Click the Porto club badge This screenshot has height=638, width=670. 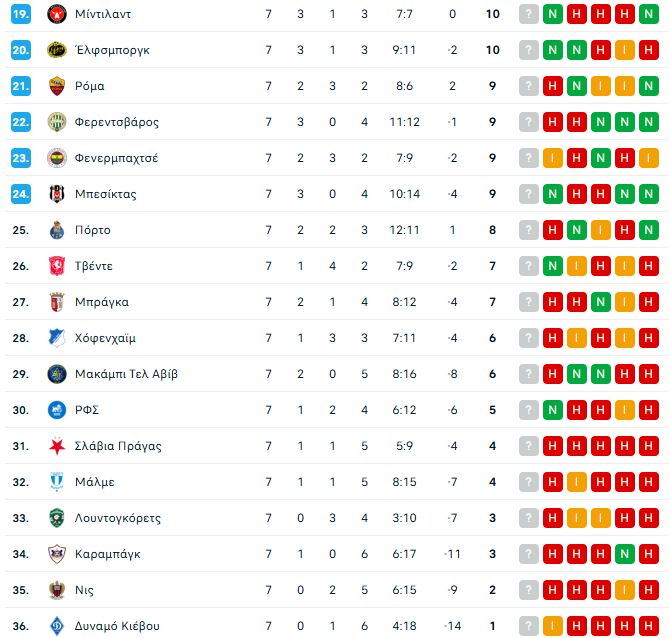click(57, 230)
